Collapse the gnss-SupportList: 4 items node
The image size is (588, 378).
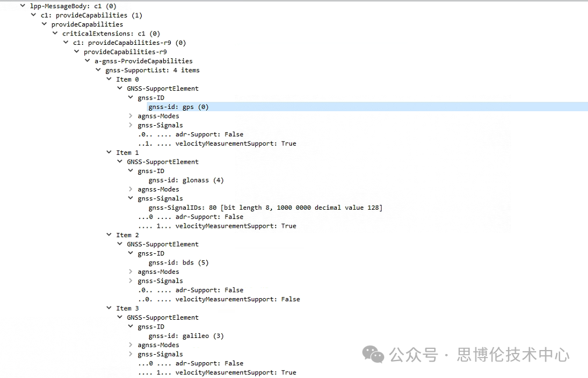pyautogui.click(x=98, y=70)
